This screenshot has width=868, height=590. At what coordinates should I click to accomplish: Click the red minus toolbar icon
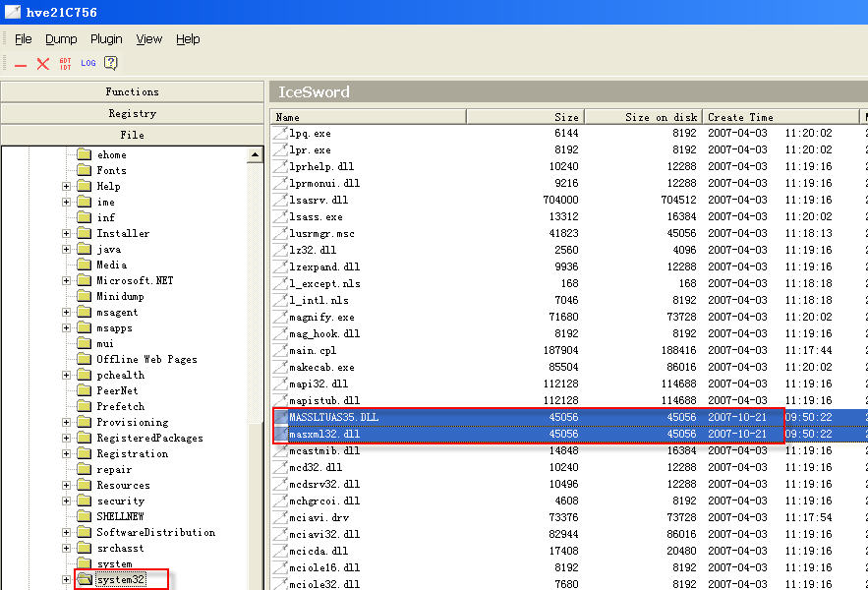(21, 64)
